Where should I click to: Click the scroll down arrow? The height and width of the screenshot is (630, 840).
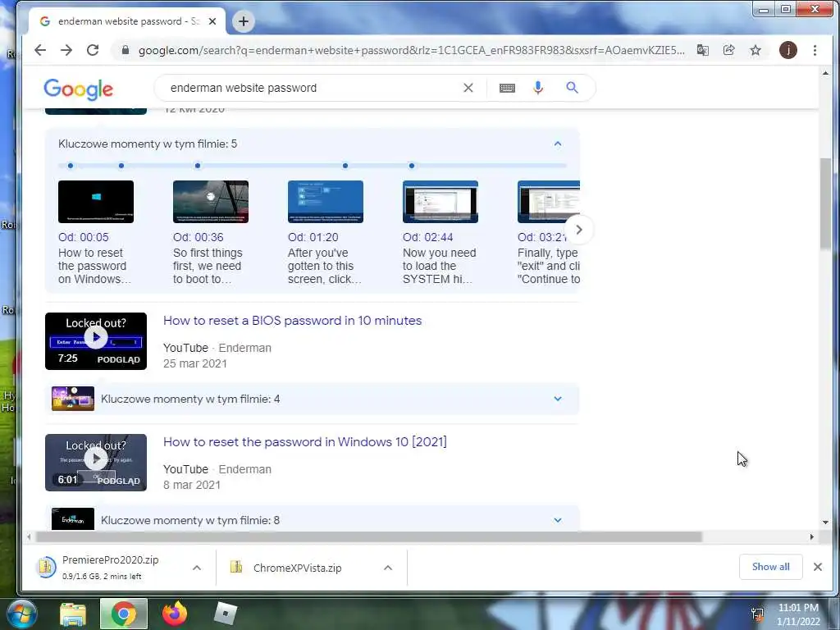click(x=825, y=522)
